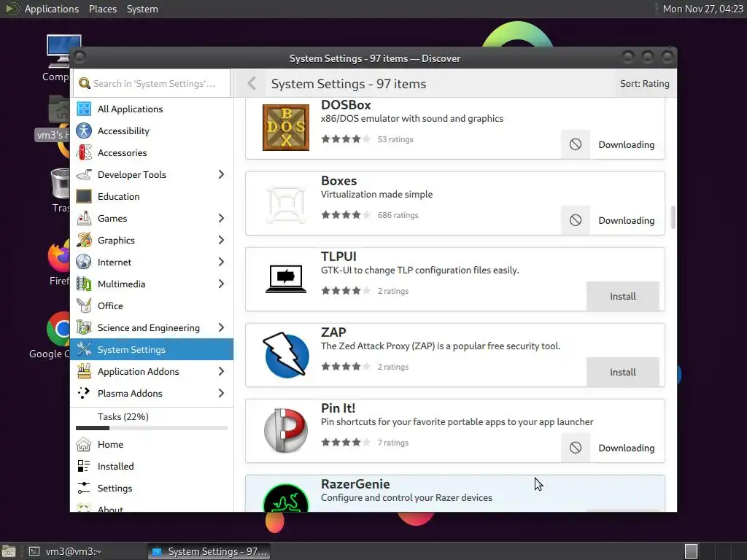
Task: Click the TLPUI laptop icon
Action: click(286, 279)
